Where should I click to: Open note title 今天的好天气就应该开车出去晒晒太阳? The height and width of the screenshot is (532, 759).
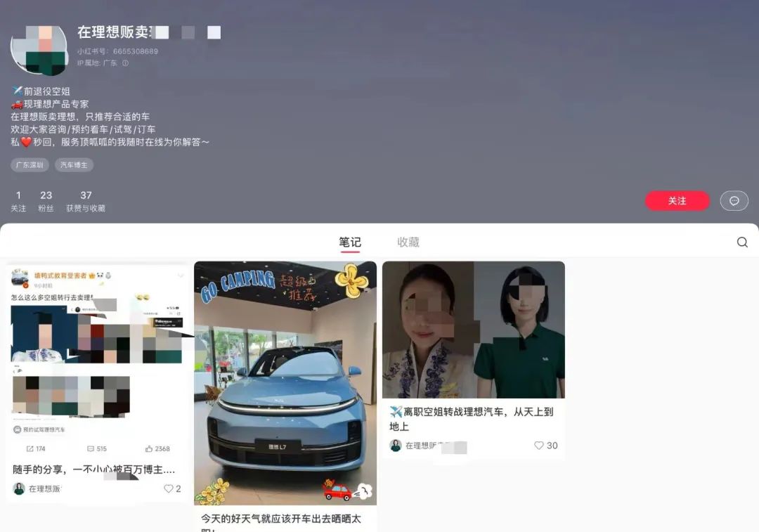coord(281,522)
